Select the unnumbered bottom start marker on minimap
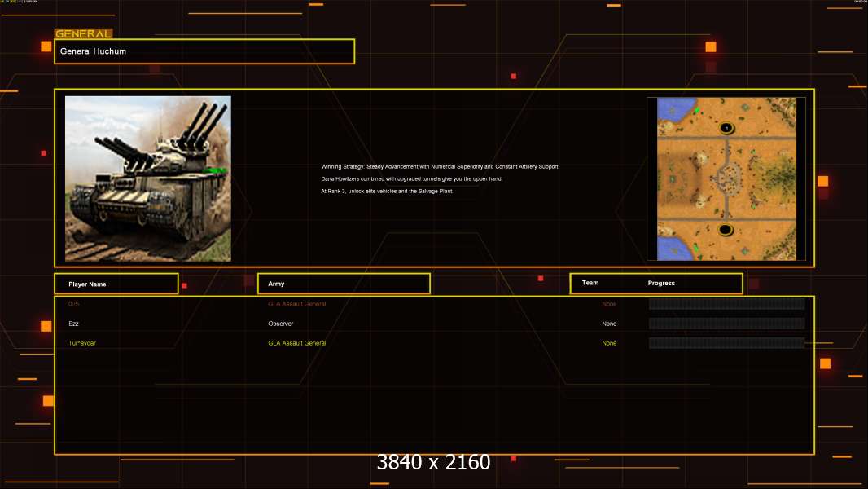The height and width of the screenshot is (489, 868). pos(726,229)
